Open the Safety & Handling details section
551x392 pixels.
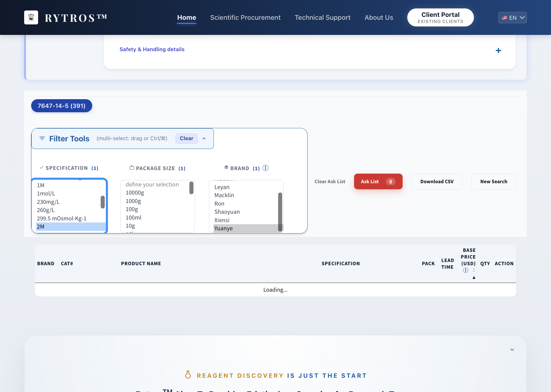pyautogui.click(x=152, y=49)
